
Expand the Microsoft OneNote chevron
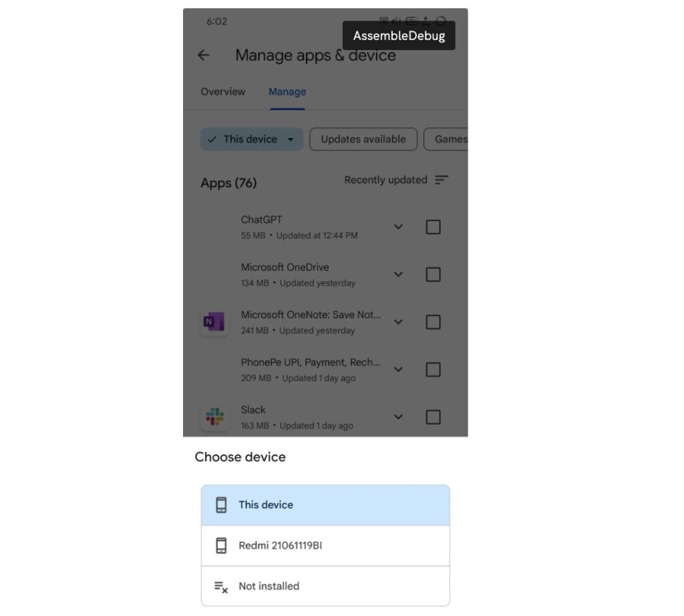(x=398, y=322)
